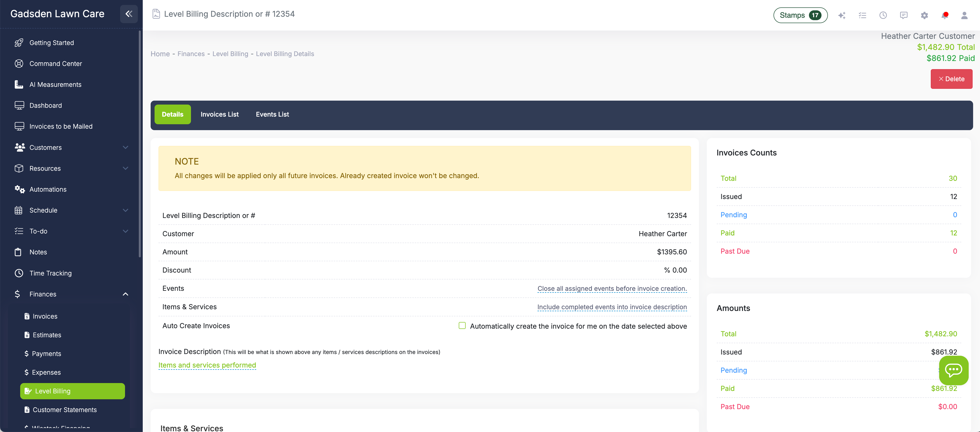This screenshot has height=432, width=980.
Task: Open Time Tracking from sidebar
Action: [51, 273]
